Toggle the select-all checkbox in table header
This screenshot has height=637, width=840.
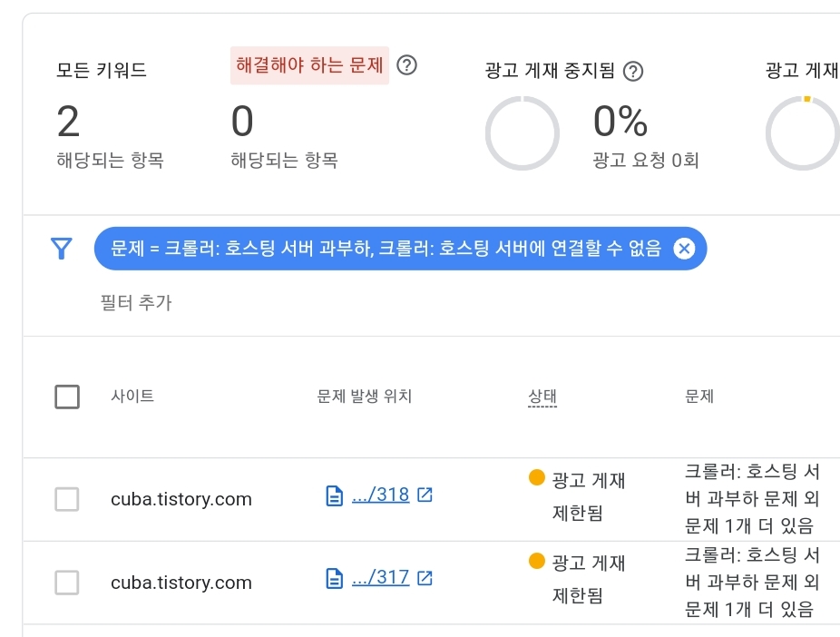67,397
